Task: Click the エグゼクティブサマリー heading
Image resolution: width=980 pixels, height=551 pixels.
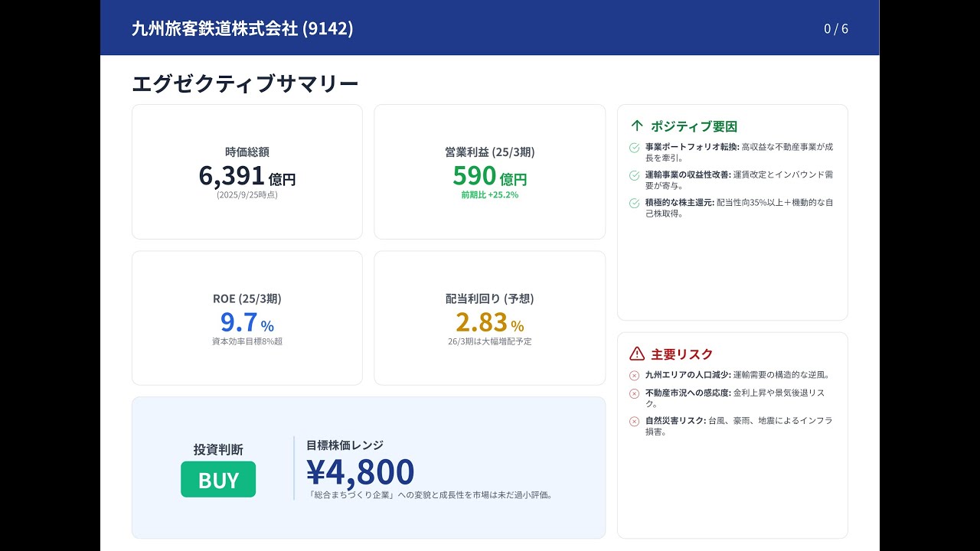Action: (245, 83)
